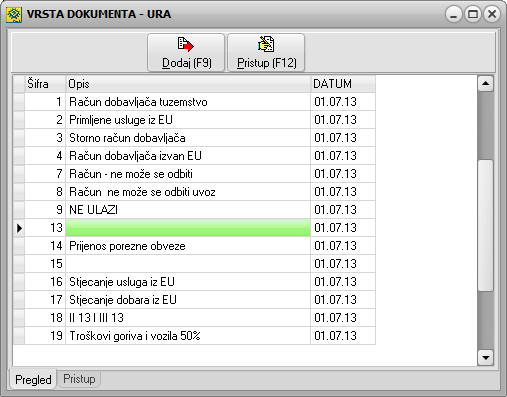The width and height of the screenshot is (507, 397).
Task: Click the Dodaj (F9) button
Action: pos(186,53)
